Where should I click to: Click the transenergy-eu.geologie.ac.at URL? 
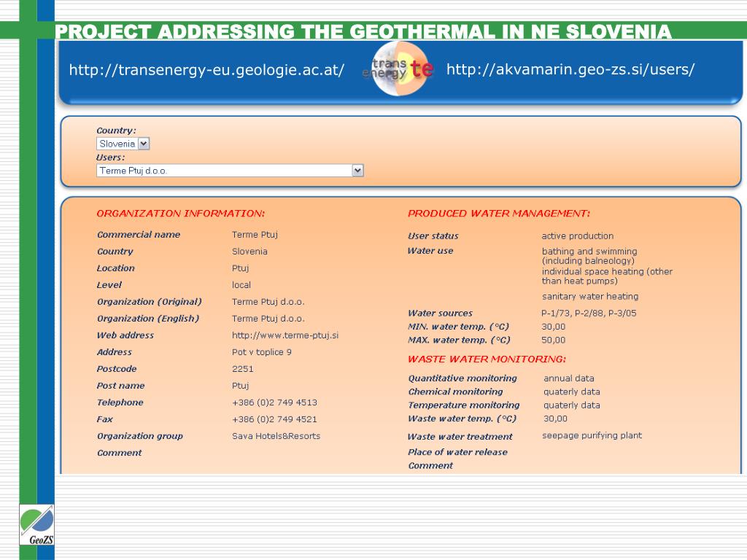(x=206, y=70)
